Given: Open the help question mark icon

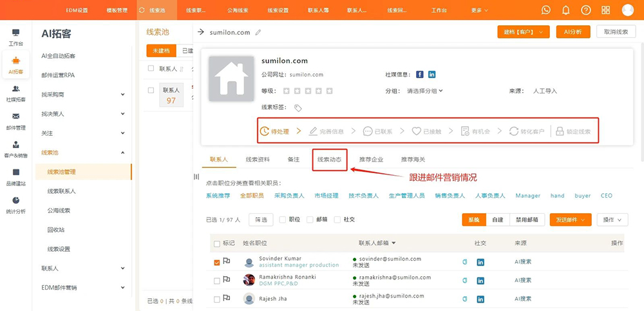Looking at the screenshot, I should click(585, 10).
